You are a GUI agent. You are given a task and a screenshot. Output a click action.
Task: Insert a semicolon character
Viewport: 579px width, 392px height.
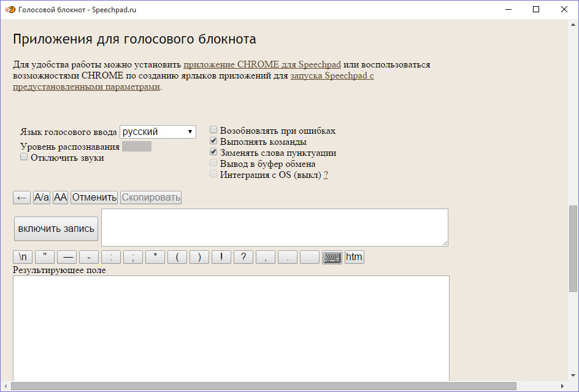(133, 257)
